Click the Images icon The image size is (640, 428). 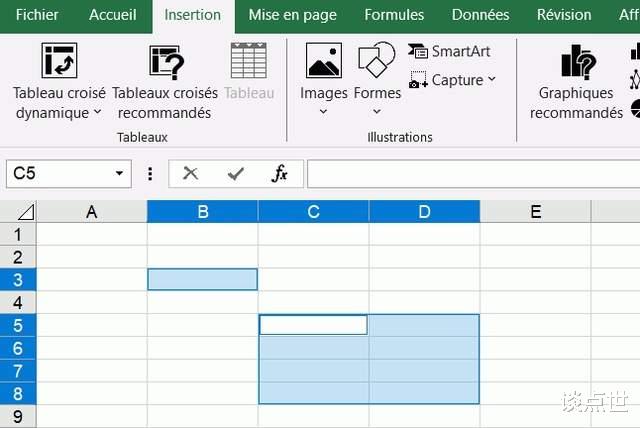pyautogui.click(x=324, y=60)
